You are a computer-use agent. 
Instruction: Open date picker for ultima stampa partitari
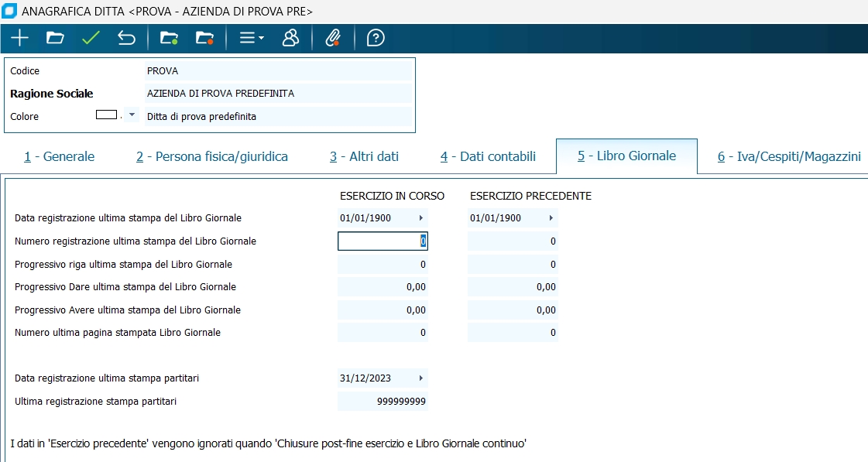tap(420, 378)
